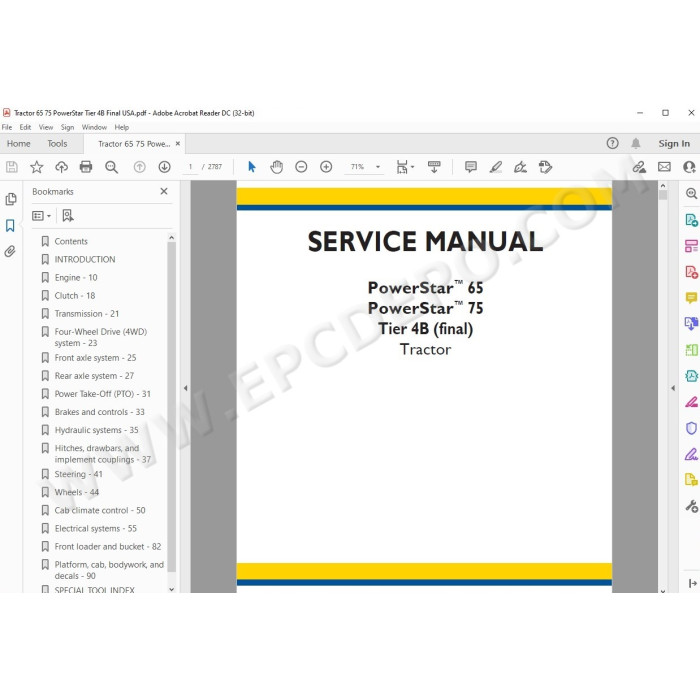
Task: Jump to Clutch - 18 bookmark
Action: (x=75, y=296)
